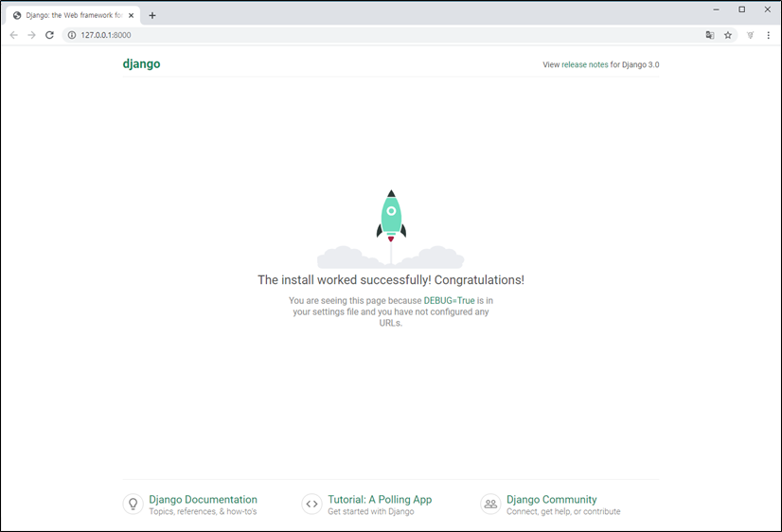Open Django Documentation link
Viewport: 782px width, 532px height.
203,500
